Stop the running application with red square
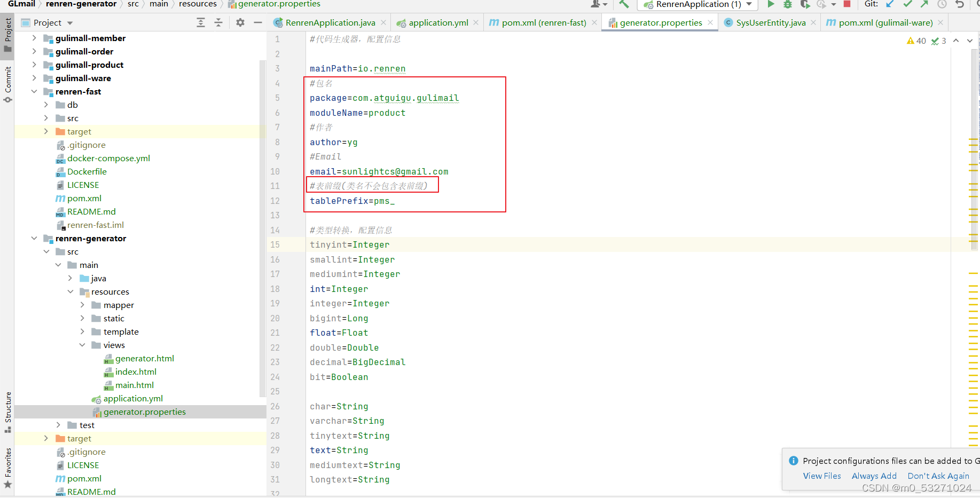Viewport: 980px width, 498px height. tap(847, 4)
